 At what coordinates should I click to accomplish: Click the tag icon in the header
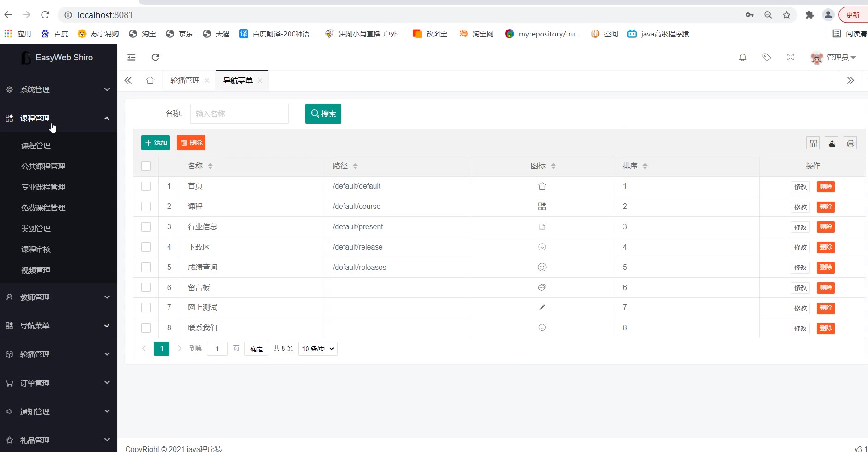766,57
